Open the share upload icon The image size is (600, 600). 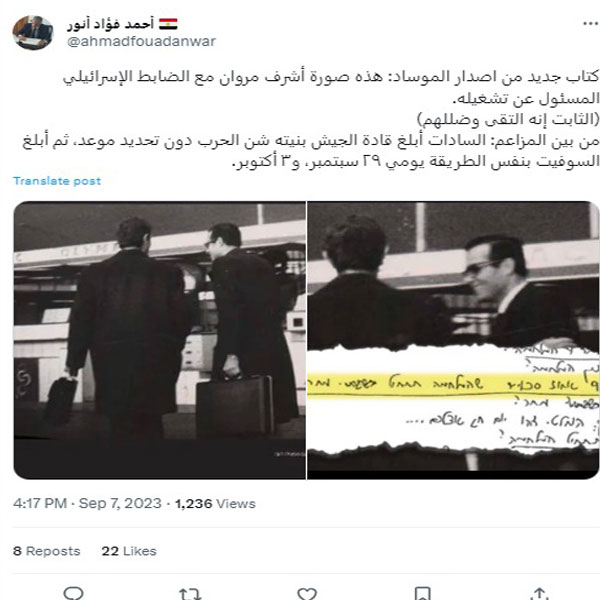coord(540,593)
